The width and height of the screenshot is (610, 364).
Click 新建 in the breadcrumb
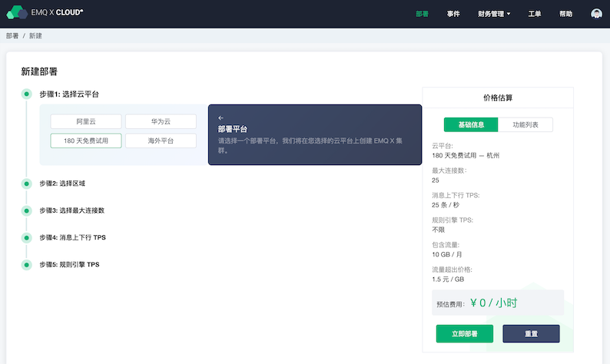coord(35,36)
